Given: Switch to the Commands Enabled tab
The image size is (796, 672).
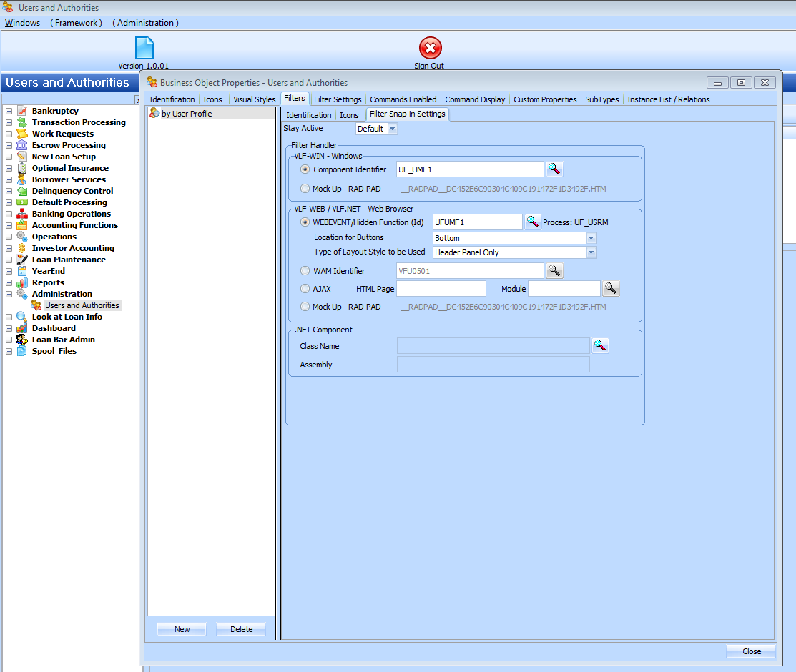Looking at the screenshot, I should [403, 99].
